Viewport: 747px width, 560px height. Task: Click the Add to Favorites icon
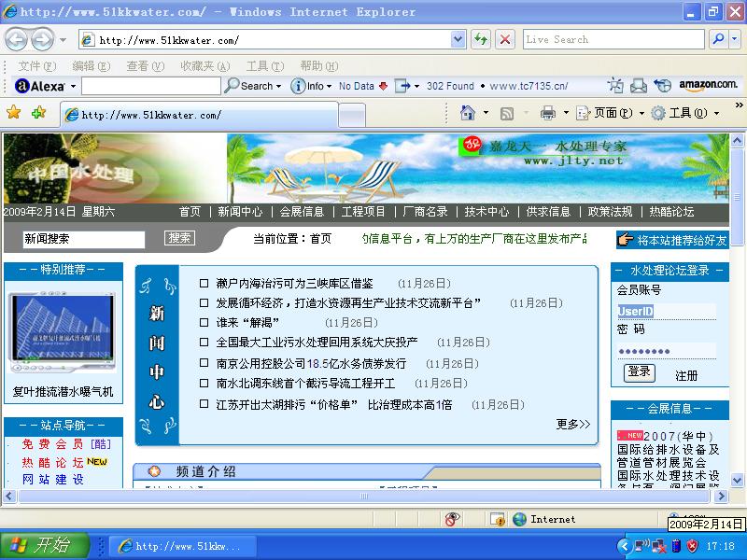38,113
